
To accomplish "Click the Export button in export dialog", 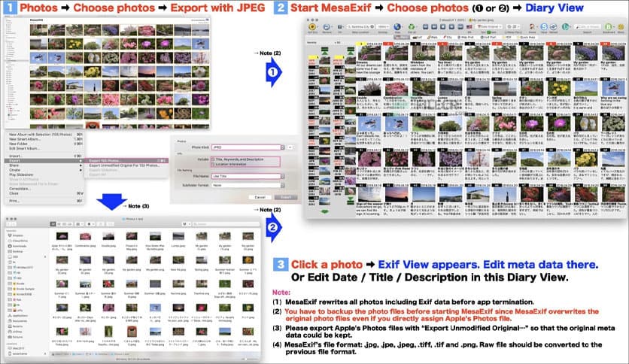I will 286,197.
